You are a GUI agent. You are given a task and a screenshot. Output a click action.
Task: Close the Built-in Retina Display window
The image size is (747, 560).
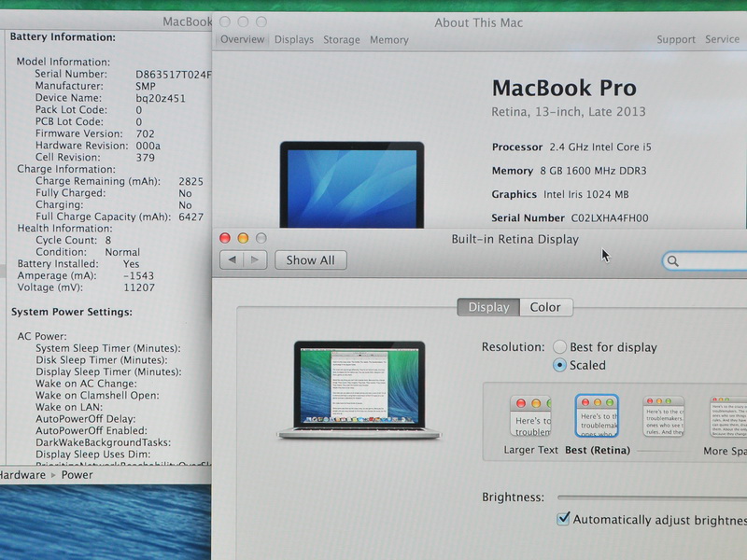225,238
